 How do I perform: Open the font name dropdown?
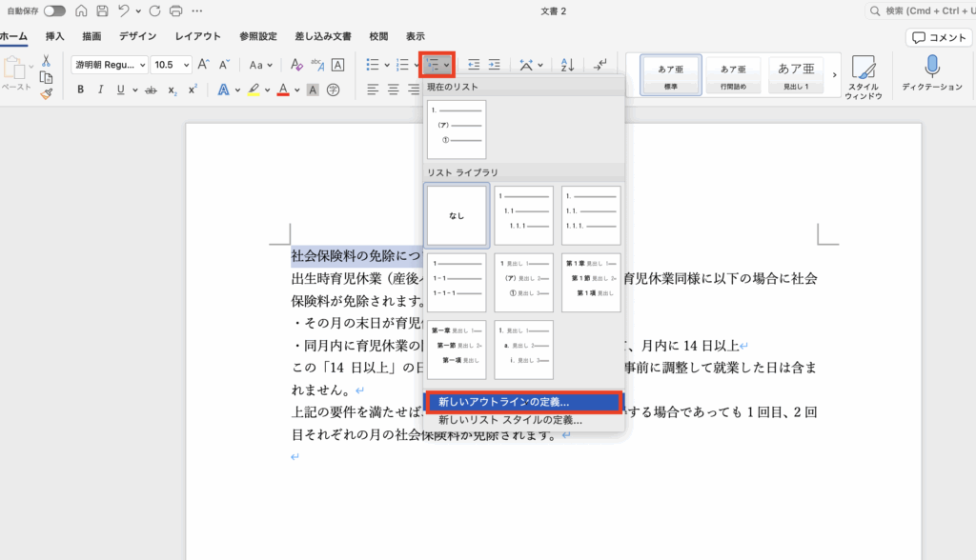coord(110,65)
